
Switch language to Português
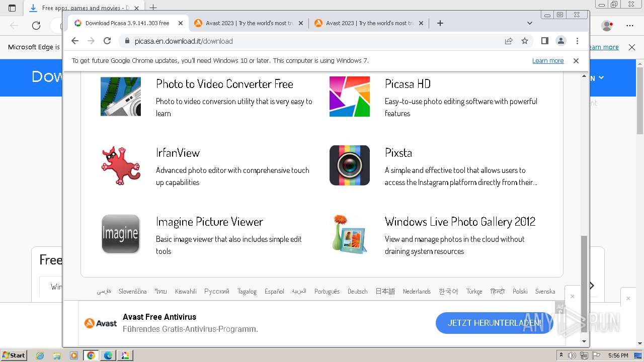327,292
